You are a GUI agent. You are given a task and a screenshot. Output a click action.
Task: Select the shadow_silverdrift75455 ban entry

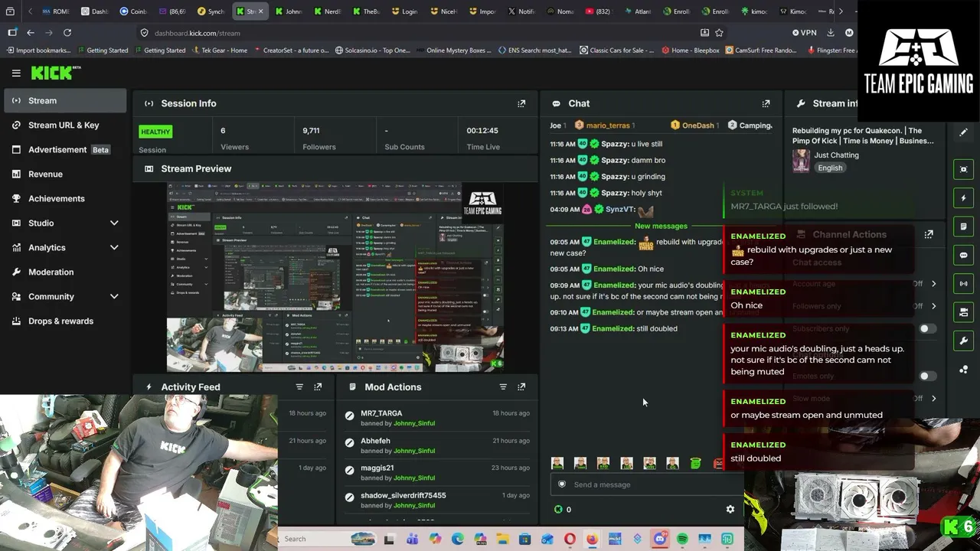tap(436, 500)
